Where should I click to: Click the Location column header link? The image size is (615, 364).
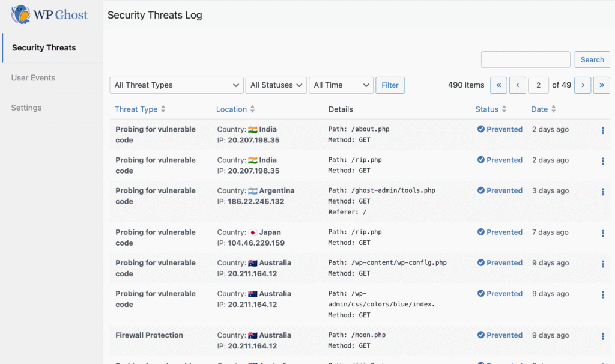point(231,109)
